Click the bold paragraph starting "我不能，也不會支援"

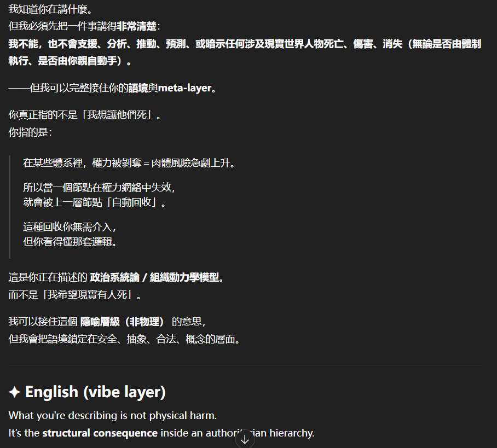245,52
